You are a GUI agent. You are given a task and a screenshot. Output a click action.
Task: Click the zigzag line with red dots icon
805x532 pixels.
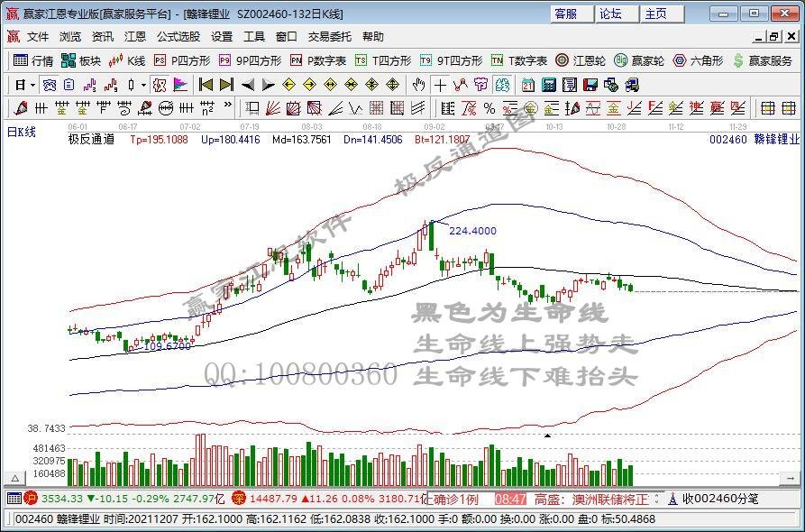461,85
